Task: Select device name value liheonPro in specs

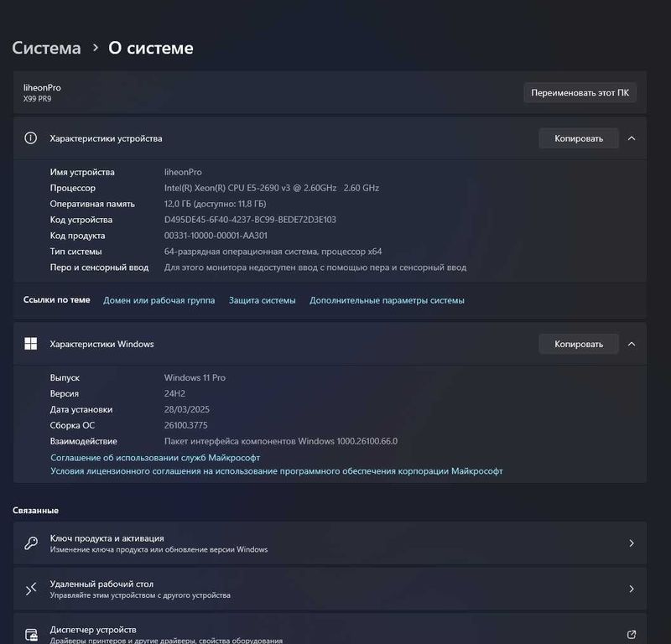Action: click(183, 172)
